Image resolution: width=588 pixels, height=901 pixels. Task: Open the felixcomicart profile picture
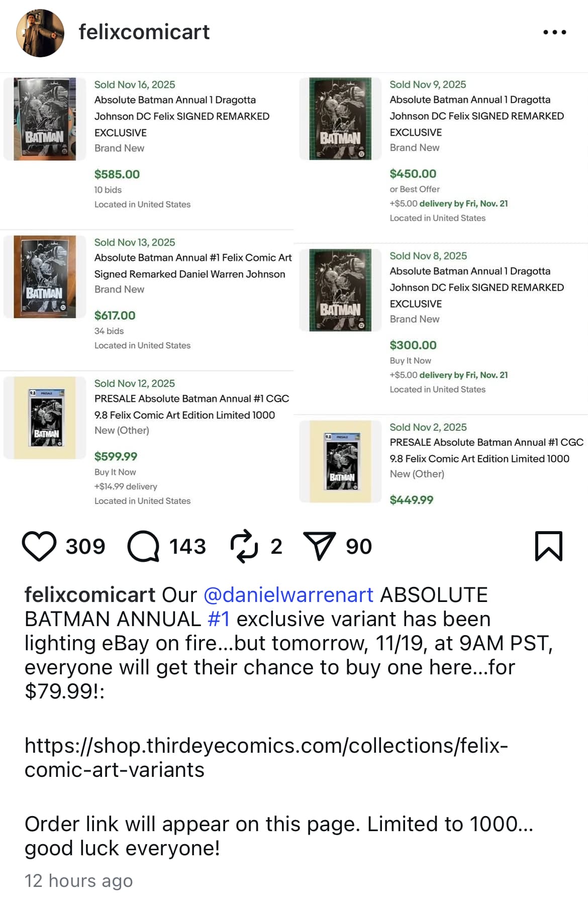click(40, 33)
